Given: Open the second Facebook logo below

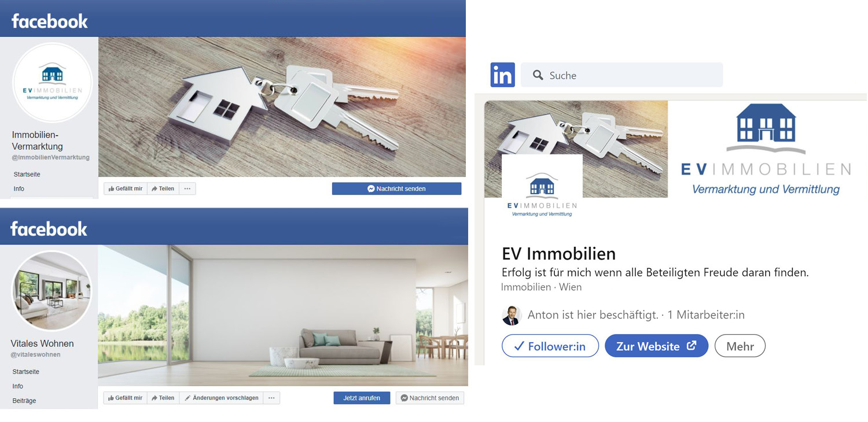Looking at the screenshot, I should 49,229.
